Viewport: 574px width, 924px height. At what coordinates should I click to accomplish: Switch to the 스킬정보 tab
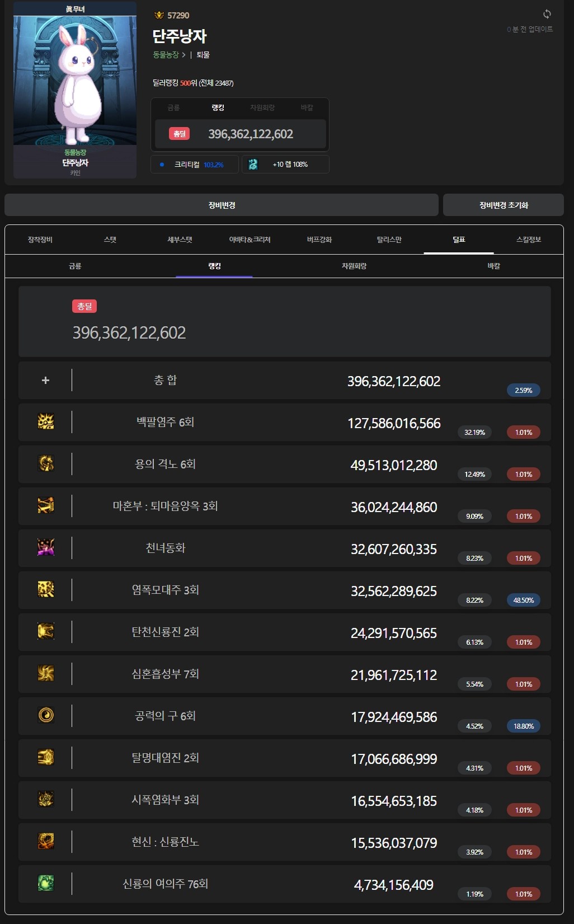click(528, 240)
